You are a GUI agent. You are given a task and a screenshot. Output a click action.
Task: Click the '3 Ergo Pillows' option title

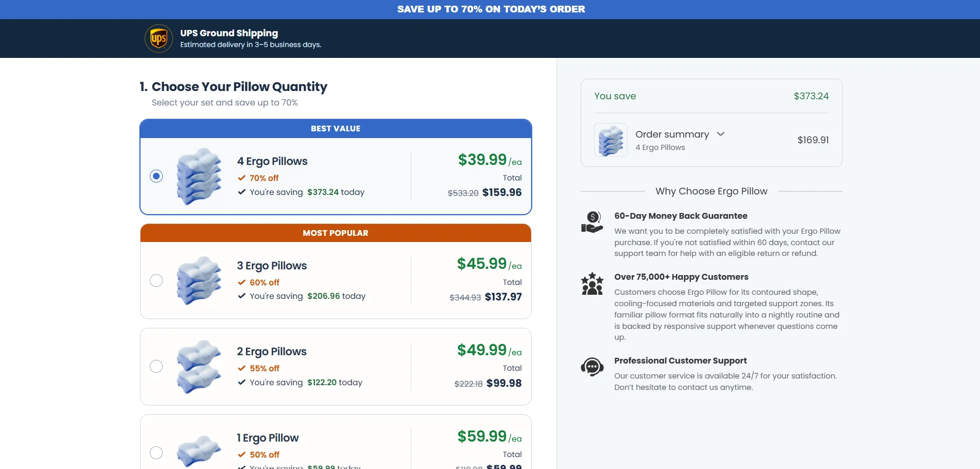(x=272, y=266)
